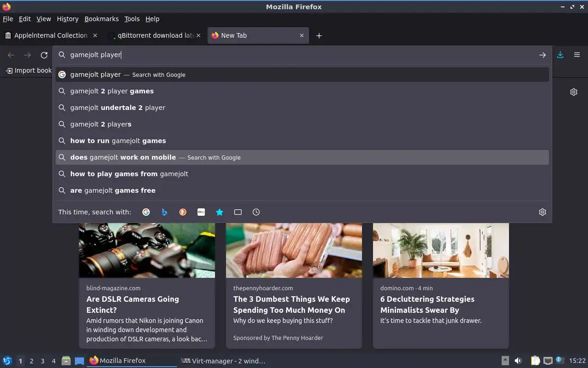Close the qBittorrent download tab

(x=198, y=35)
